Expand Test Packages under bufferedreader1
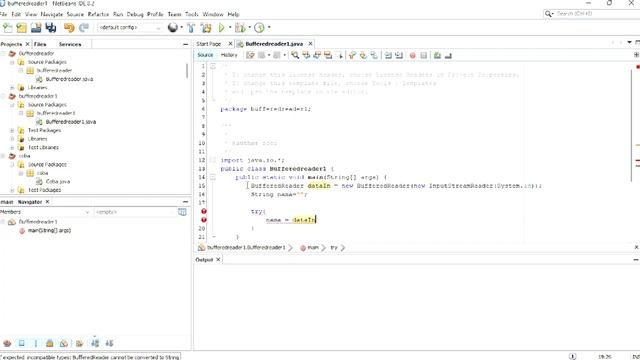 click(x=12, y=131)
